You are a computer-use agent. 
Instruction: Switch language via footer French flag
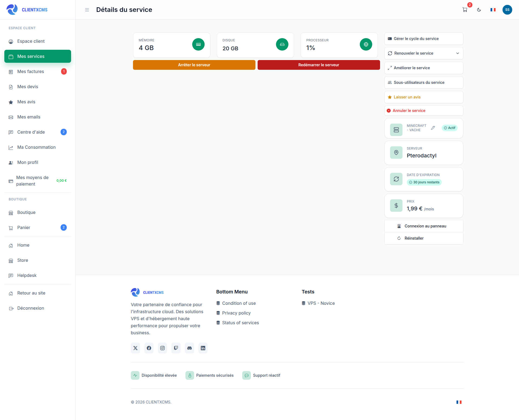pyautogui.click(x=459, y=402)
